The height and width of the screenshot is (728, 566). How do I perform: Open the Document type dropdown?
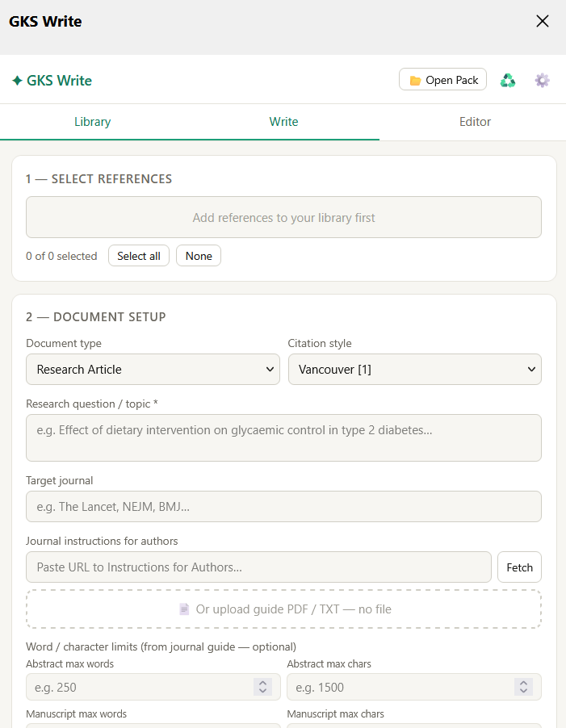tap(153, 369)
